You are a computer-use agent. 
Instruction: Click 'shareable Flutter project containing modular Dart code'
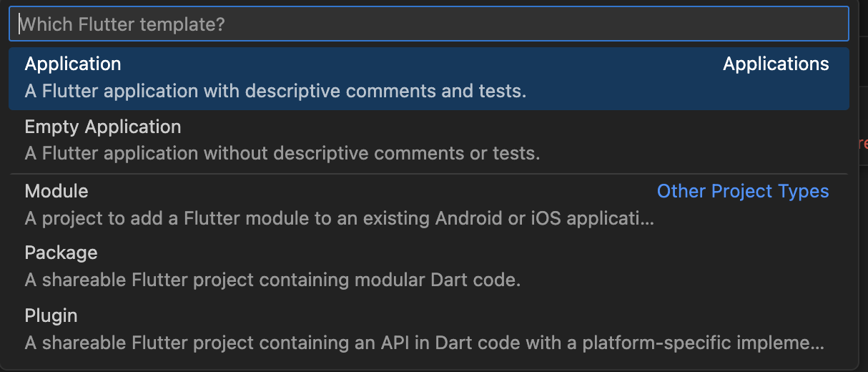[x=272, y=280]
